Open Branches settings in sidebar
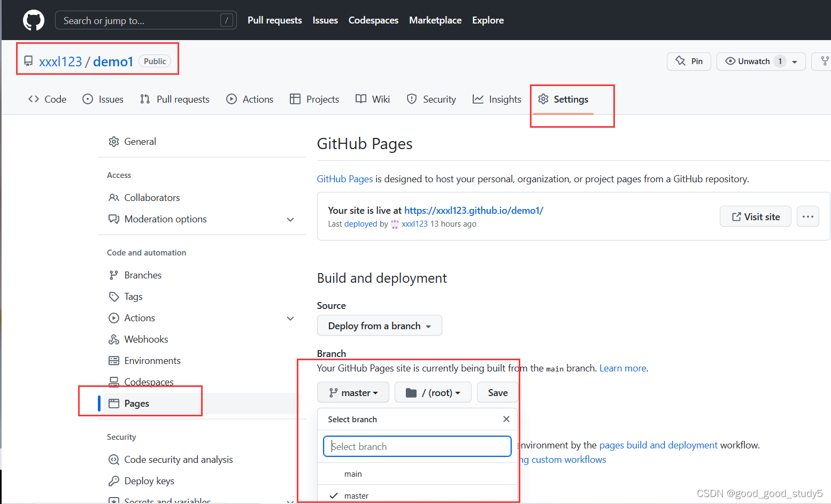Screen dimensions: 831x504 (x=143, y=275)
